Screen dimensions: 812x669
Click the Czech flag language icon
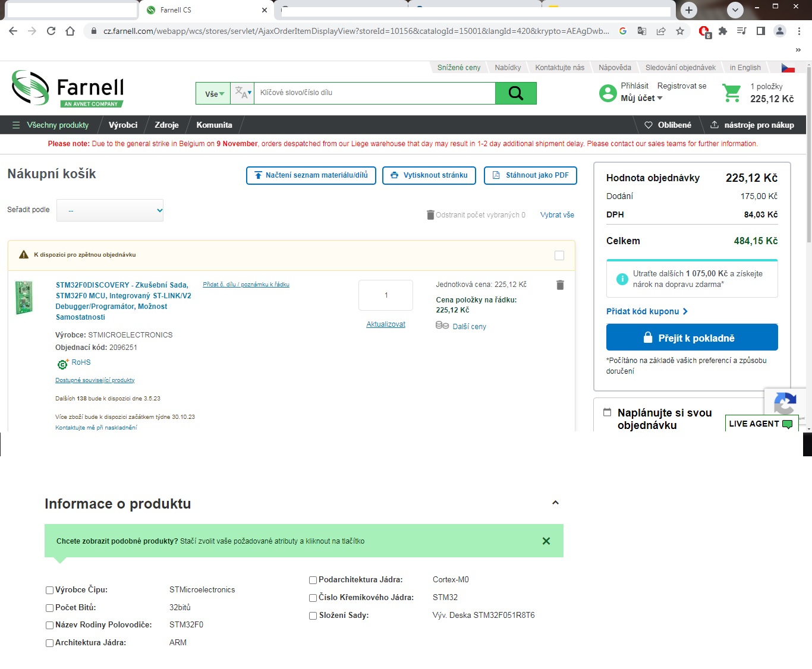tap(788, 68)
